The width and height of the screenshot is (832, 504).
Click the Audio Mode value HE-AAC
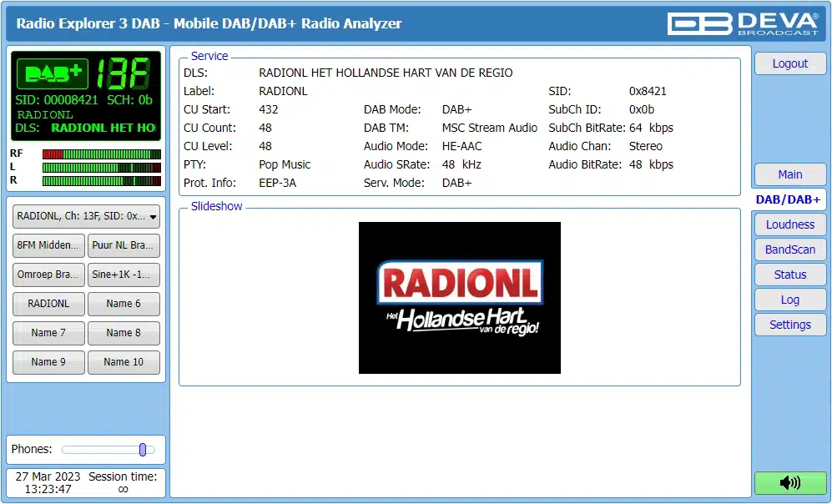461,146
